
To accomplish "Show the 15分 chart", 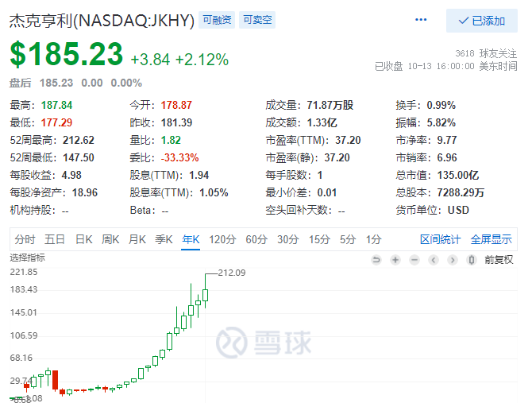I will (319, 239).
